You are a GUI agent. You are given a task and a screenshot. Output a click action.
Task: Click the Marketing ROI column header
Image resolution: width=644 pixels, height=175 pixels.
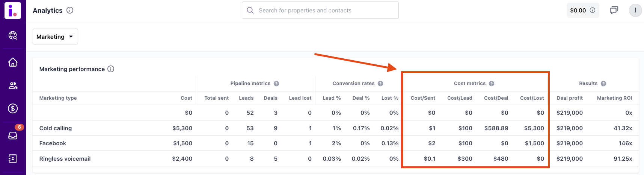coord(614,98)
